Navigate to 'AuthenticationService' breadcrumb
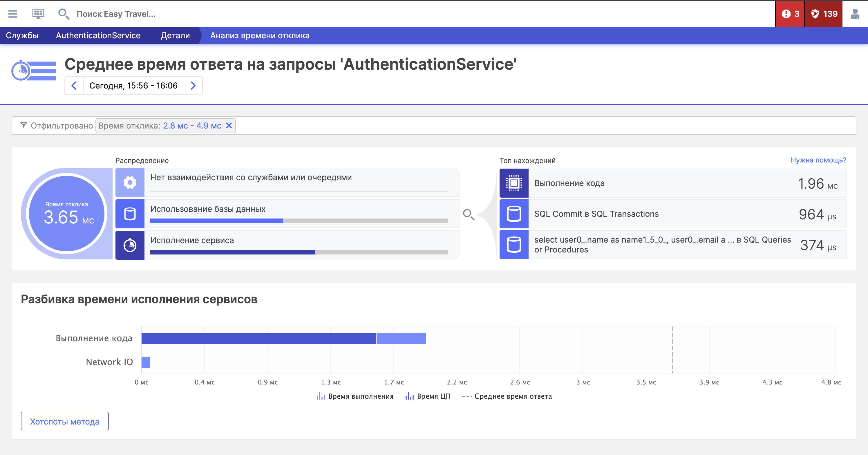The width and height of the screenshot is (868, 455). click(x=98, y=35)
